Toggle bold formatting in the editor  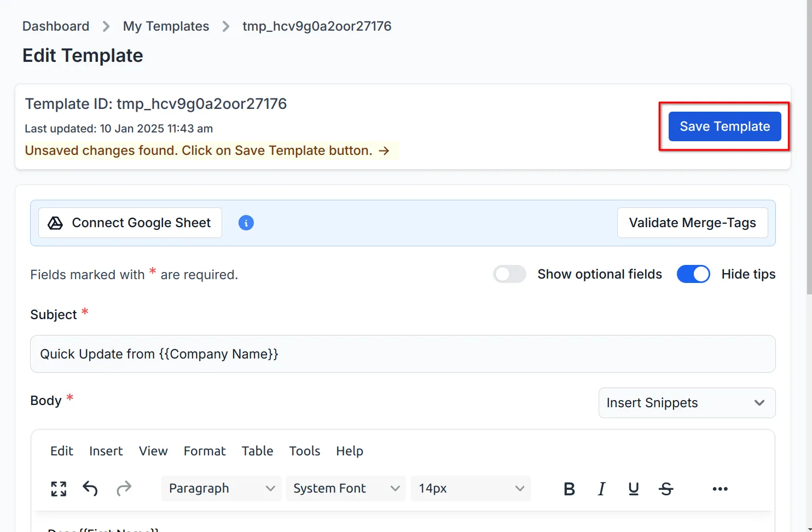(569, 489)
